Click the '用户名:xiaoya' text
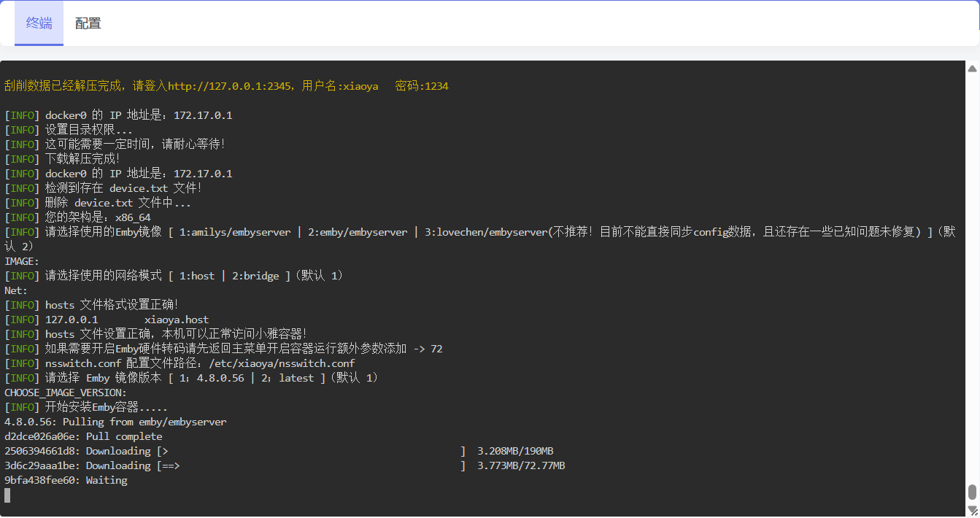Viewport: 980px width, 518px height. tap(340, 86)
